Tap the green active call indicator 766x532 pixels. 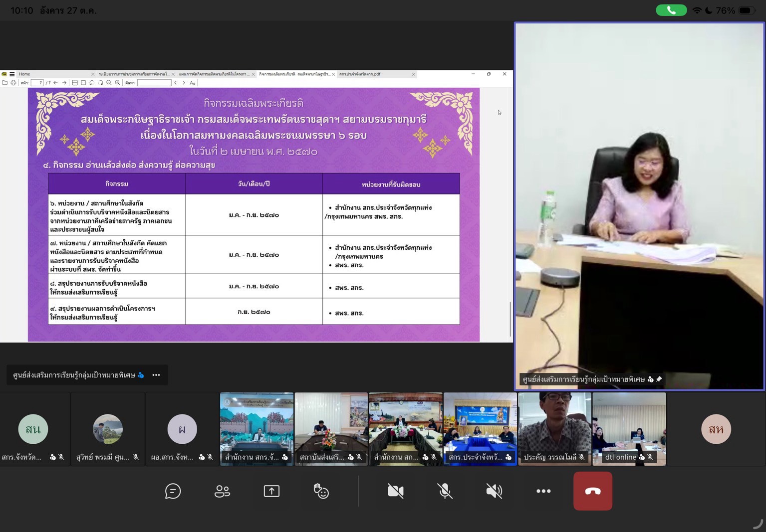(x=671, y=10)
